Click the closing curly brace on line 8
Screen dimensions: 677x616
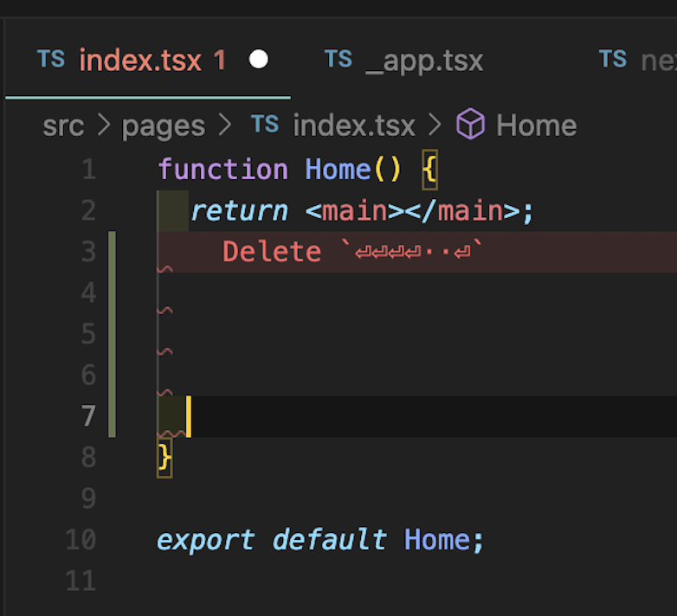coord(164,458)
